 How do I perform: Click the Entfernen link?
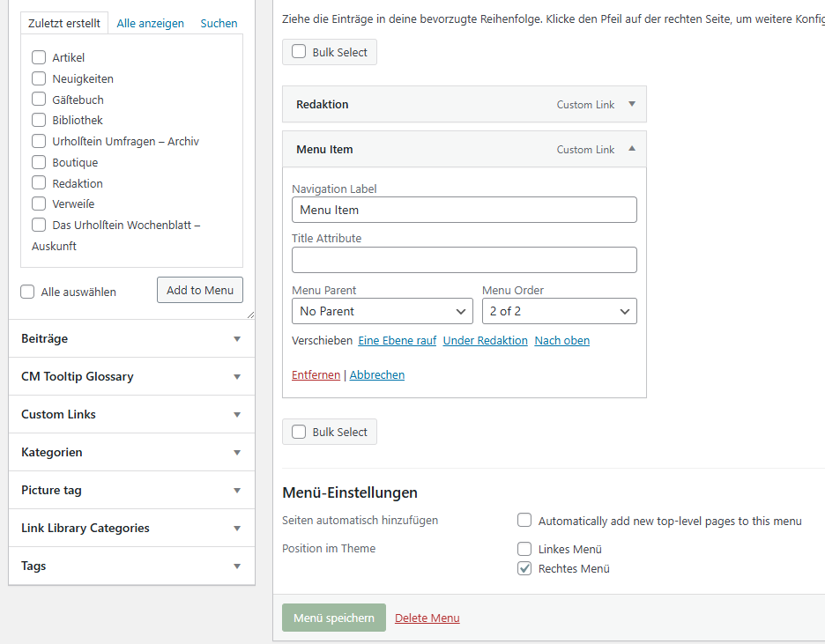coord(316,374)
